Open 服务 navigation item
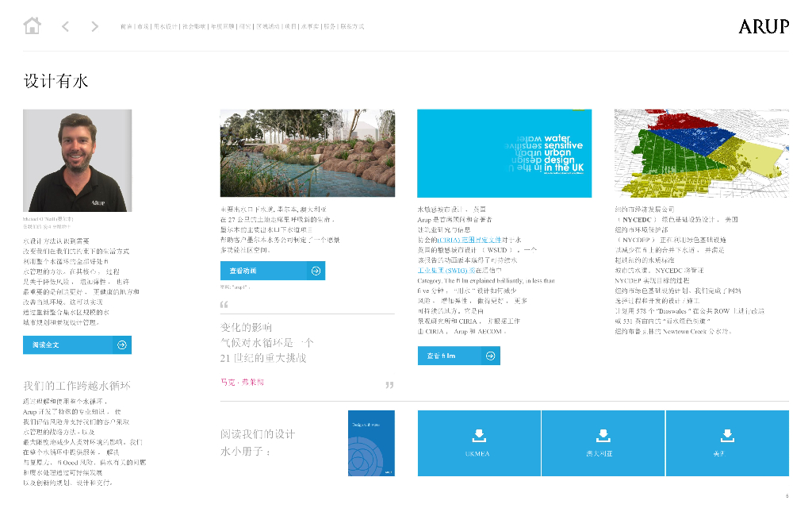812x508 pixels. tap(330, 26)
